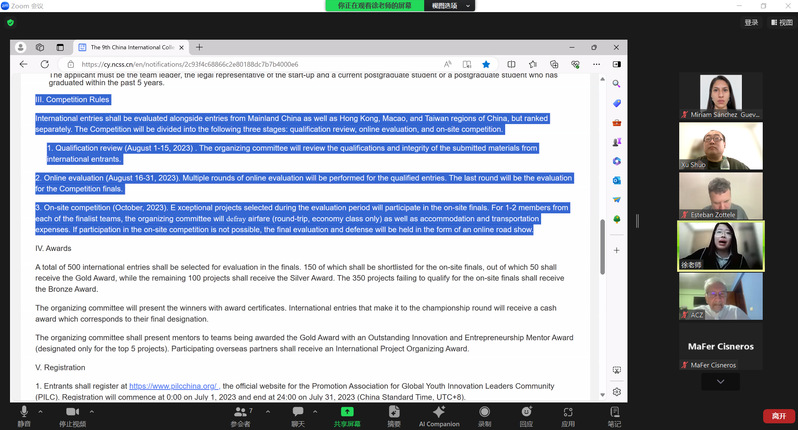Start recording with the Record button
The image size is (798, 430).
(484, 415)
